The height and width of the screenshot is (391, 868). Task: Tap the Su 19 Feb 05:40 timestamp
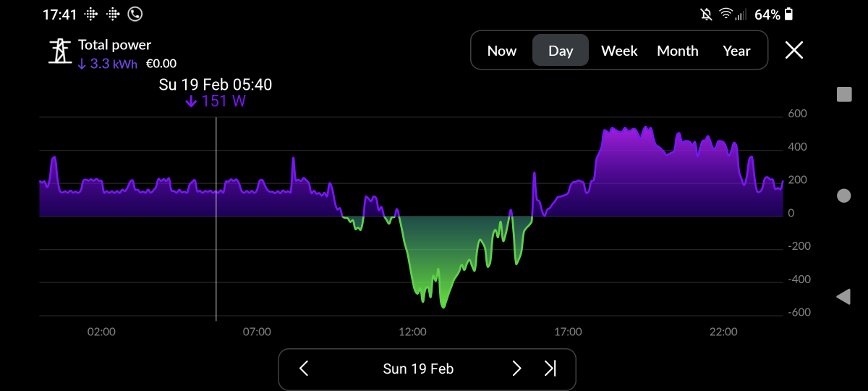tap(216, 85)
